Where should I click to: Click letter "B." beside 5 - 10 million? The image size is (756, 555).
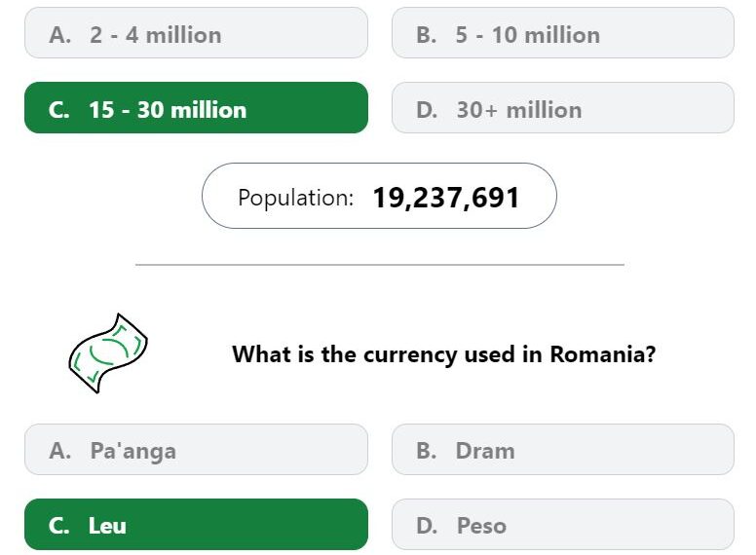click(x=426, y=35)
